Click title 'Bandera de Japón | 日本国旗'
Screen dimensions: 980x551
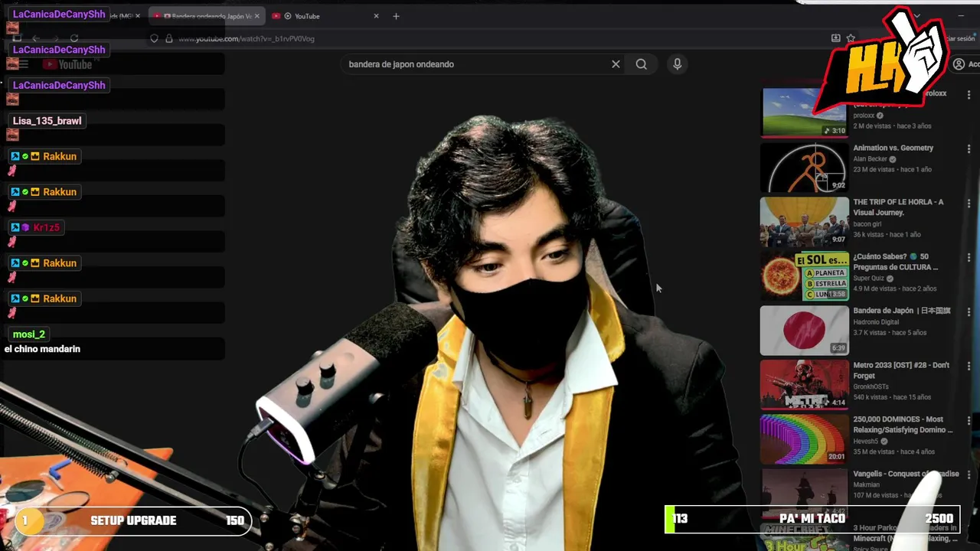(902, 311)
